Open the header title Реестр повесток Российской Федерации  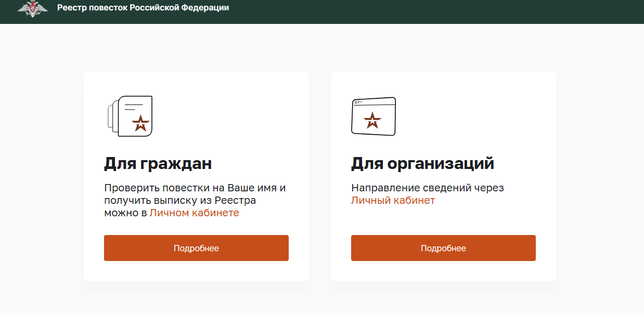(x=143, y=8)
